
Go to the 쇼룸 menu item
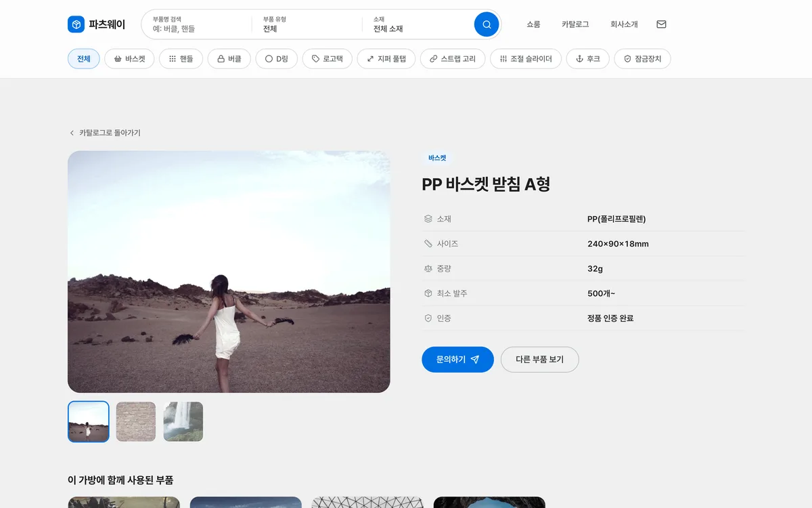pyautogui.click(x=533, y=24)
